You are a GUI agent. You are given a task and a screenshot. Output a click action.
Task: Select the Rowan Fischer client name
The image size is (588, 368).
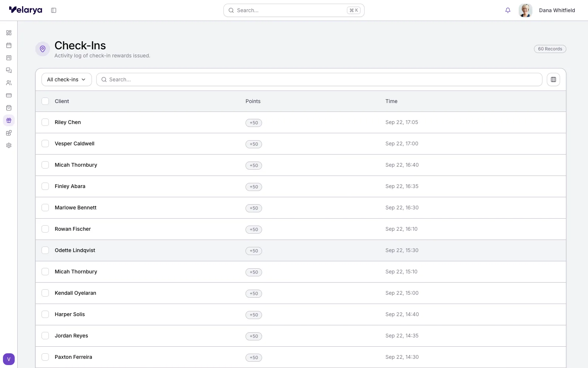[73, 229]
